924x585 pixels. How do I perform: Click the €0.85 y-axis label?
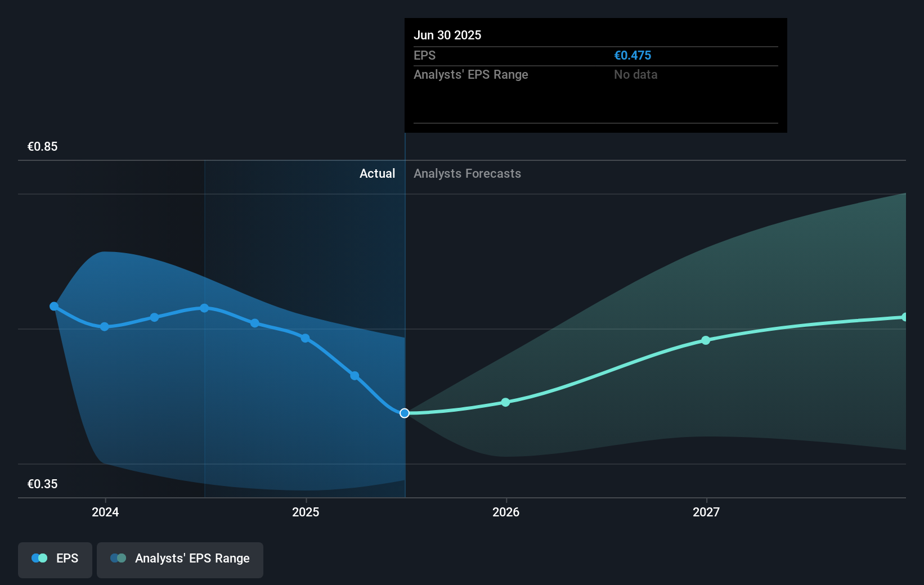pos(43,147)
